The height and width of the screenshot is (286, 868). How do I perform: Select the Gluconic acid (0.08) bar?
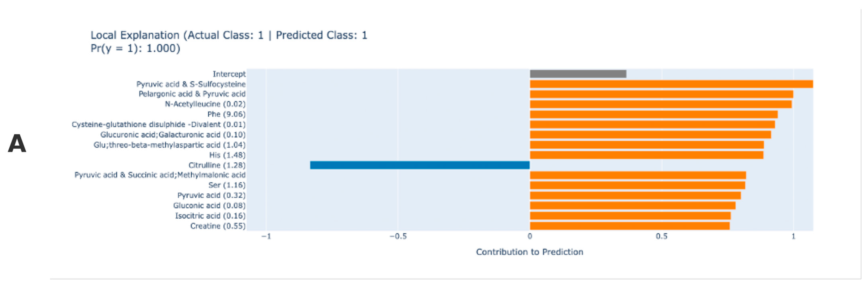click(633, 206)
